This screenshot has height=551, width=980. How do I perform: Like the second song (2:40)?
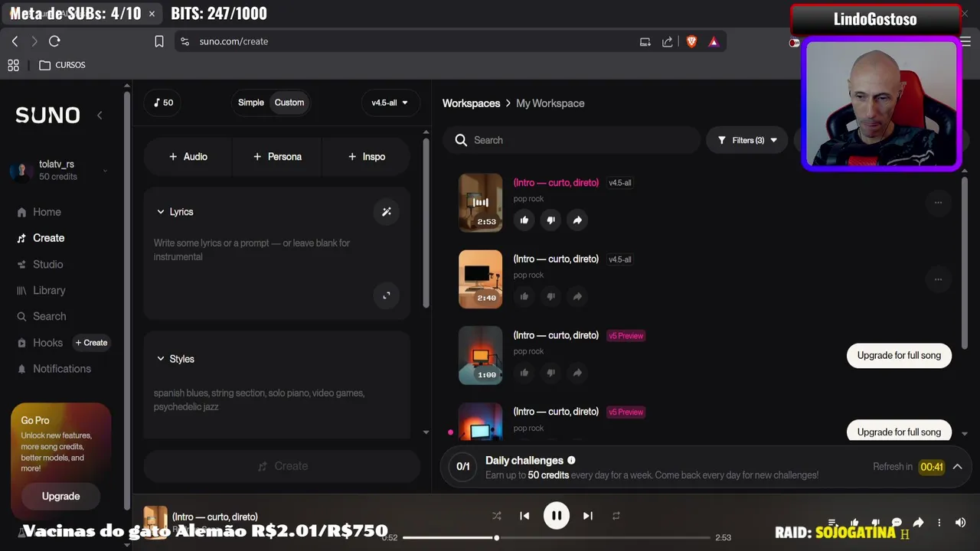click(x=524, y=296)
